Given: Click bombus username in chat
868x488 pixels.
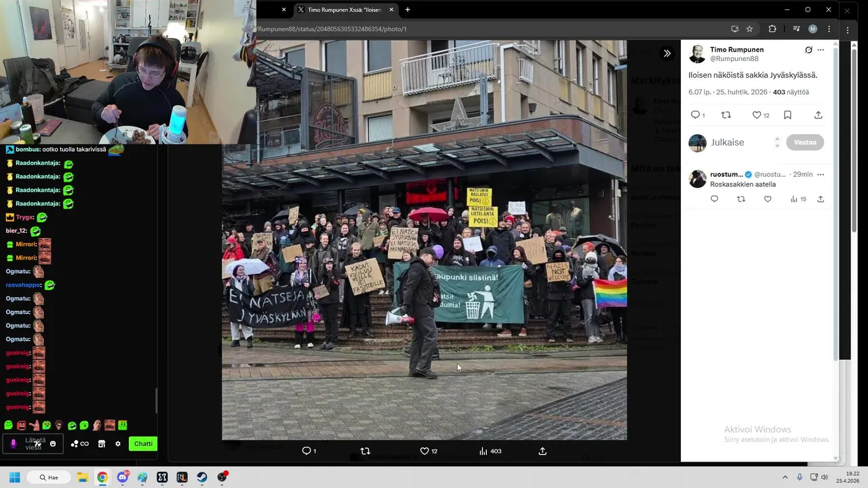Looking at the screenshot, I should [28, 149].
